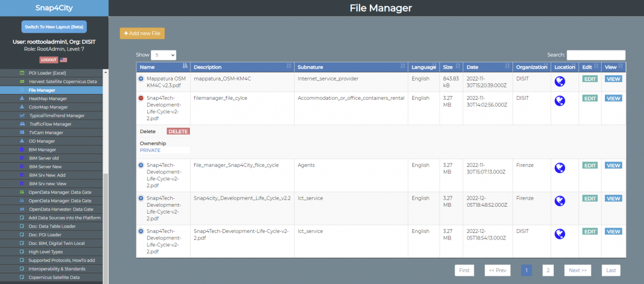This screenshot has height=284, width=644.
Task: Expand the Mappatura OSM KM4C row details
Action: point(141,79)
